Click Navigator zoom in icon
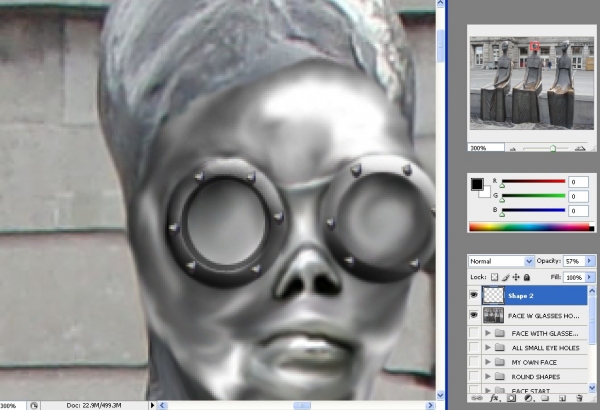Image resolution: width=600 pixels, height=410 pixels. 580,148
